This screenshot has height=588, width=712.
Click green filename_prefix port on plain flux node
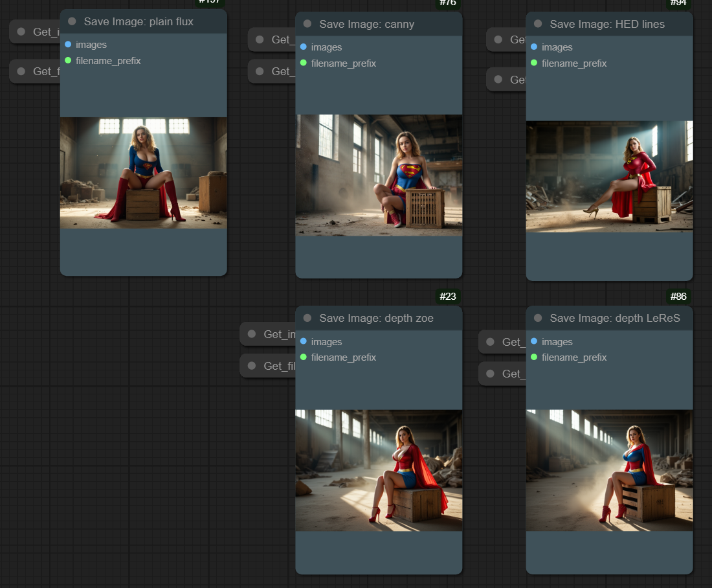coord(68,61)
